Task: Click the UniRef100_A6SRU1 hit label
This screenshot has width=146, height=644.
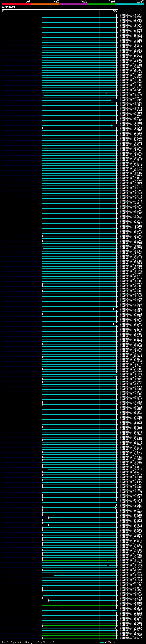Action: tap(131, 389)
